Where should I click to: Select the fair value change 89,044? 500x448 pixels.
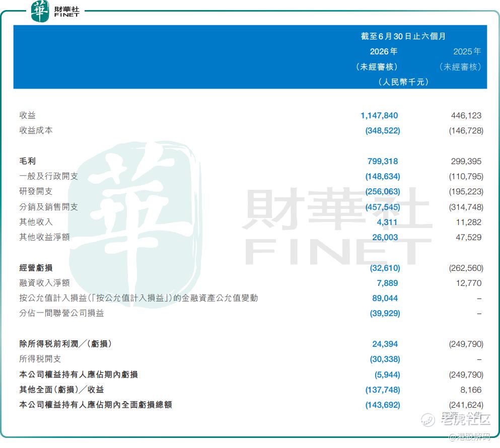pos(385,298)
